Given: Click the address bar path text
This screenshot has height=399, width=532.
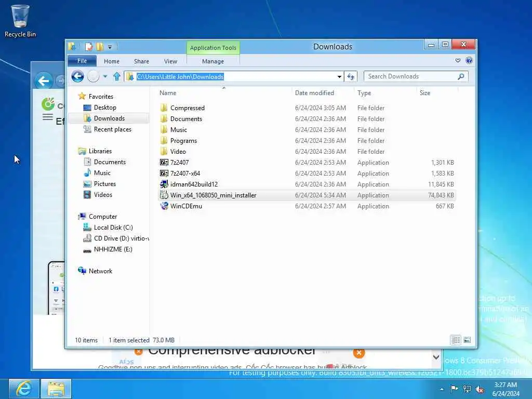Looking at the screenshot, I should 180,77.
